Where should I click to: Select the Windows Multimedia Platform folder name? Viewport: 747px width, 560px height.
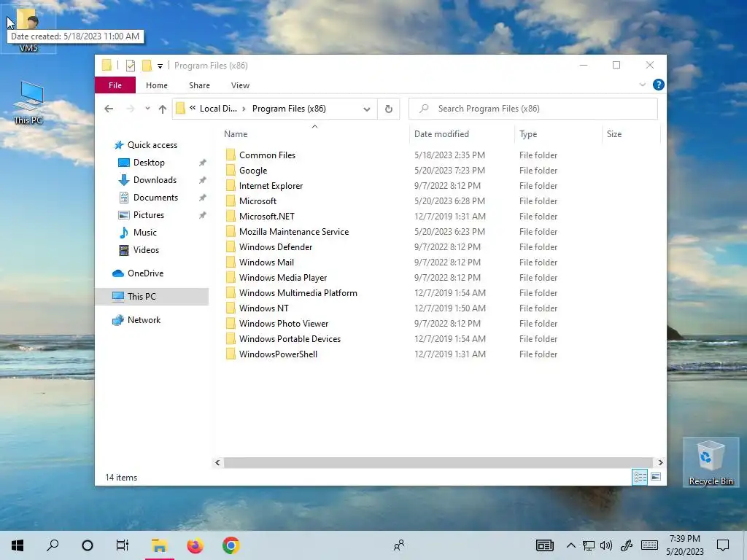click(x=298, y=293)
